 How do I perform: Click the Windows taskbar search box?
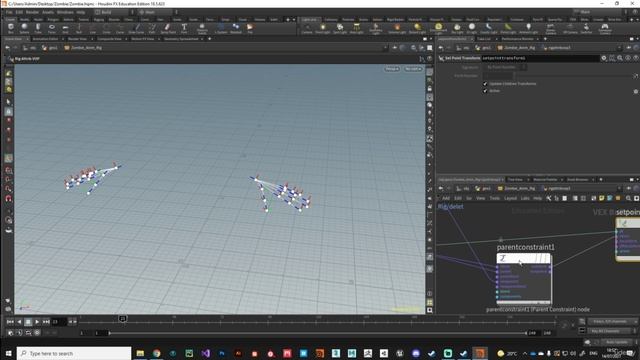pos(74,353)
